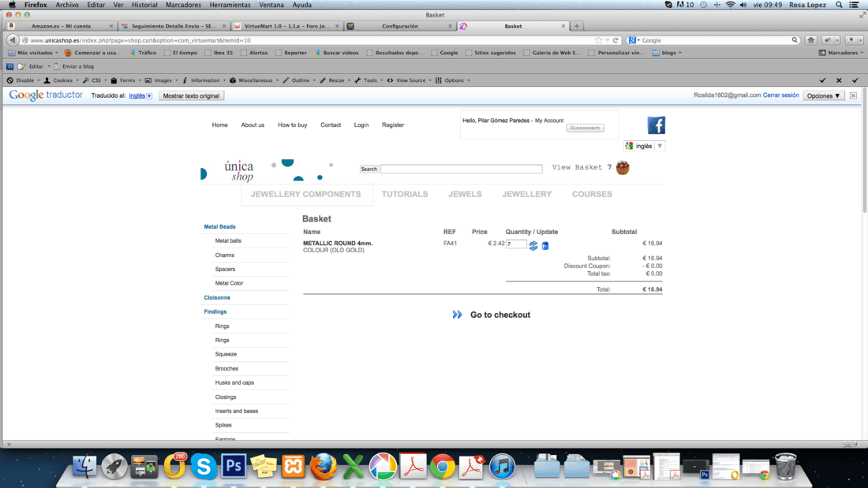This screenshot has height=488, width=868.
Task: Click View Source in developer toolbar
Action: coord(409,80)
